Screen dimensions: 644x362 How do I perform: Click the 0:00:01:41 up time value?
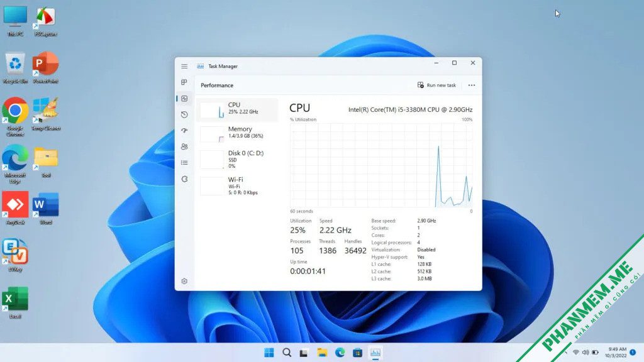click(x=308, y=271)
